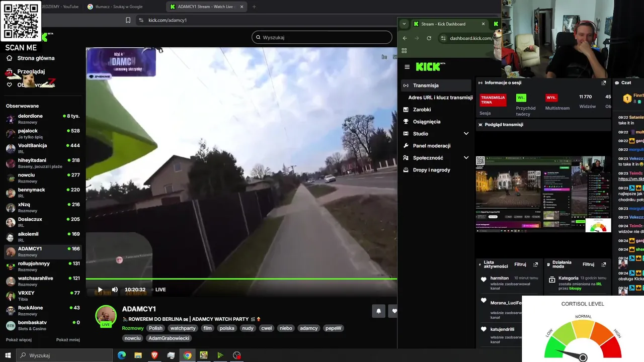
Task: Open VooltBanicja channel in followed list
Action: (43, 148)
